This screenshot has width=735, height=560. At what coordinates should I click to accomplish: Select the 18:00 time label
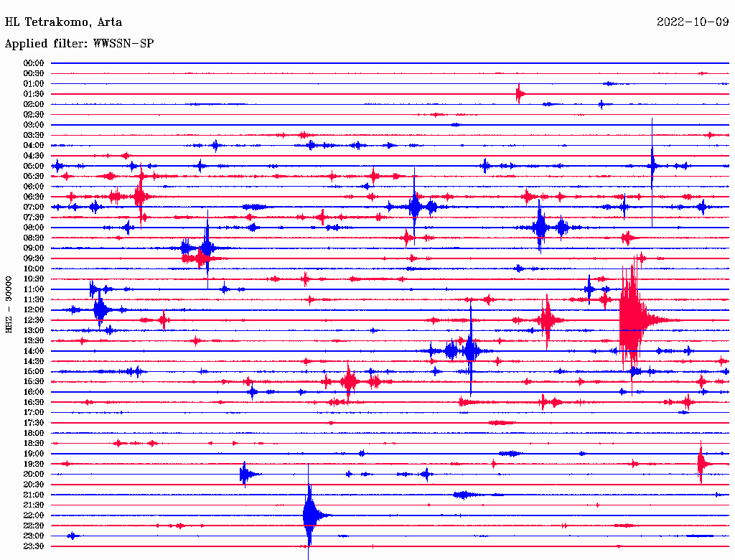click(34, 434)
